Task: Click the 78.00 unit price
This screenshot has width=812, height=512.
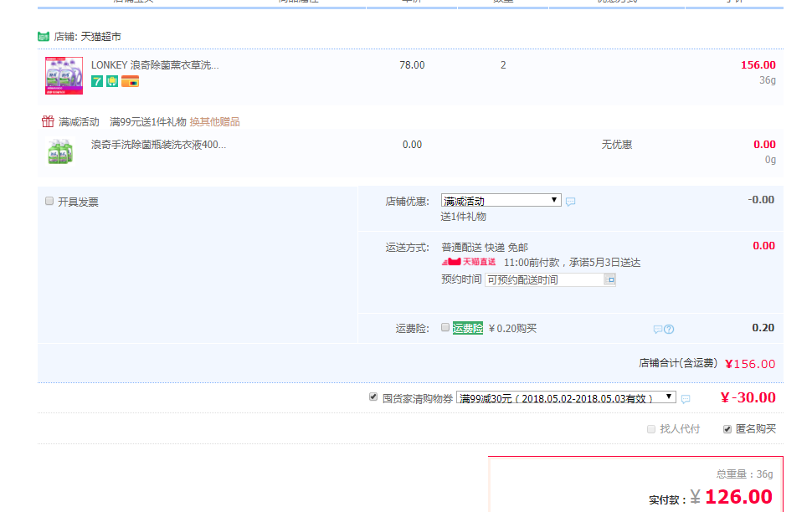Action: [412, 65]
